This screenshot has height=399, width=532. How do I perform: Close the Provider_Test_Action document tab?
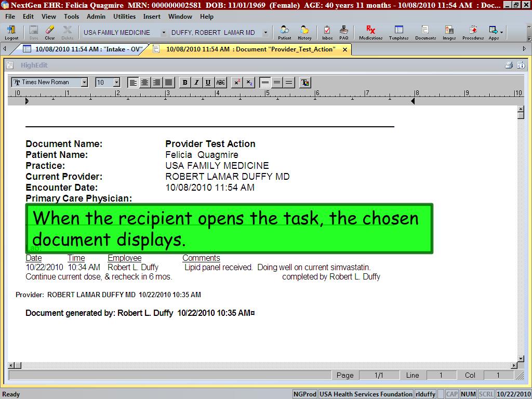[x=345, y=49]
